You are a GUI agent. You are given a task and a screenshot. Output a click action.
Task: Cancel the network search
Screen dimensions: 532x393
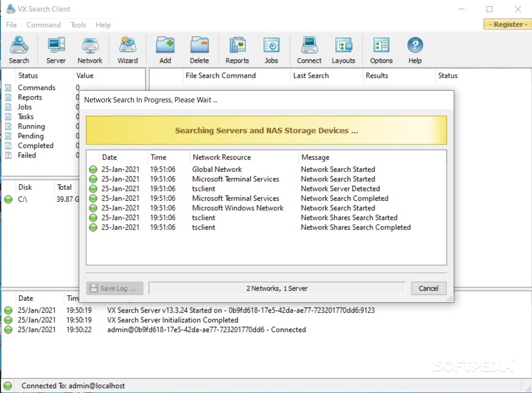tap(429, 288)
